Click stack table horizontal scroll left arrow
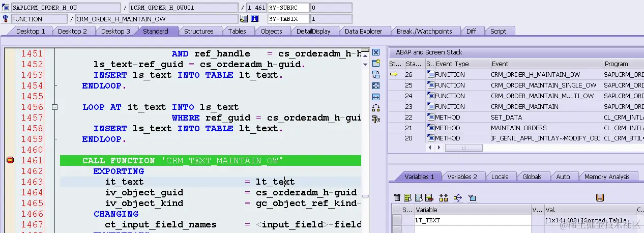644x233 pixels. [430, 148]
